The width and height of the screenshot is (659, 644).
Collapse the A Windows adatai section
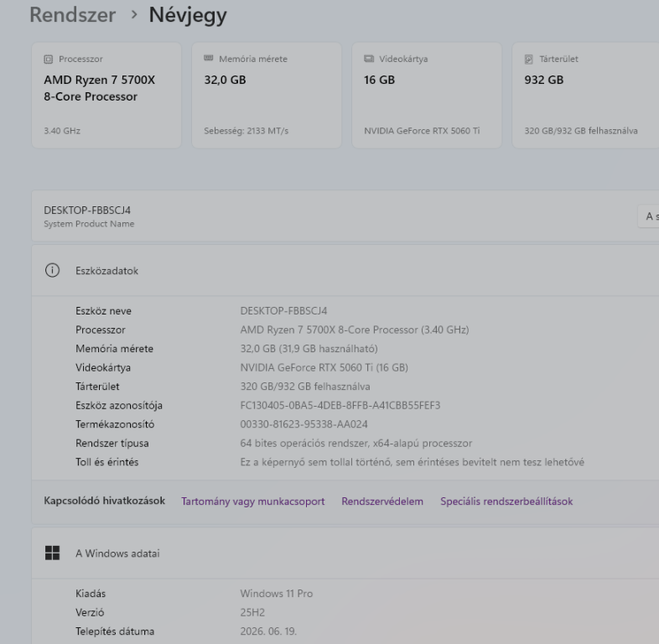(x=345, y=553)
